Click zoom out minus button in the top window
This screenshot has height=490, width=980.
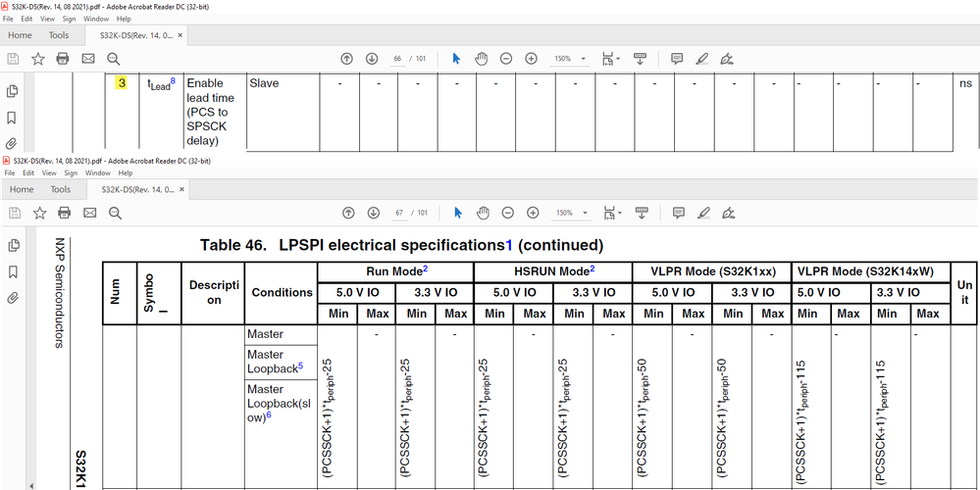click(506, 59)
